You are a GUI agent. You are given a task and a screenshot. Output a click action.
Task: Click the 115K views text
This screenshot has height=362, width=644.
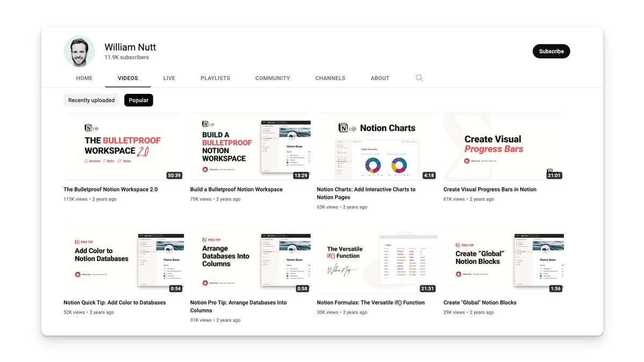coord(75,199)
